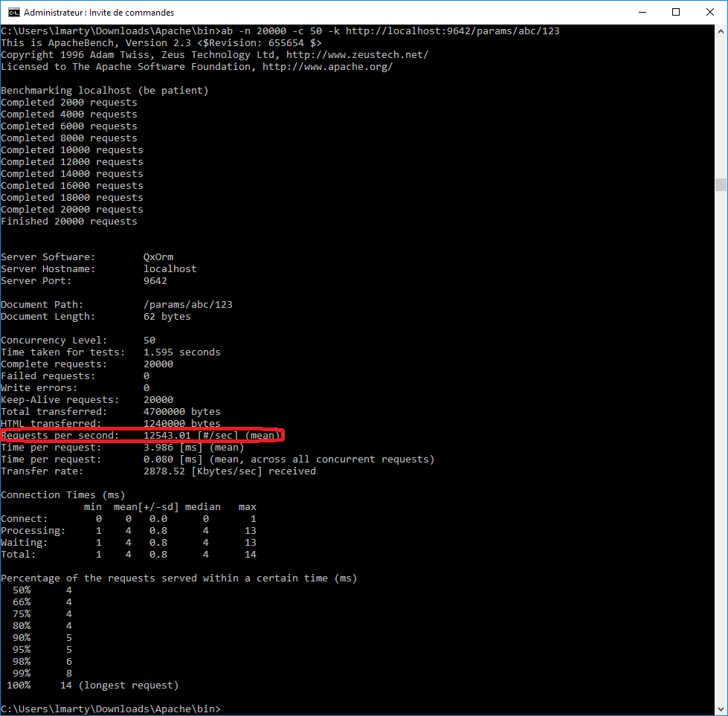Select the apache.org URL in the output
The width and height of the screenshot is (728, 716).
pos(327,65)
